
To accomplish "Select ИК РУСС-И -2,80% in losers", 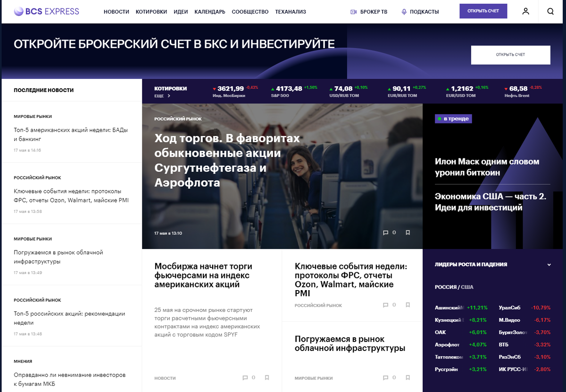I will click(524, 369).
